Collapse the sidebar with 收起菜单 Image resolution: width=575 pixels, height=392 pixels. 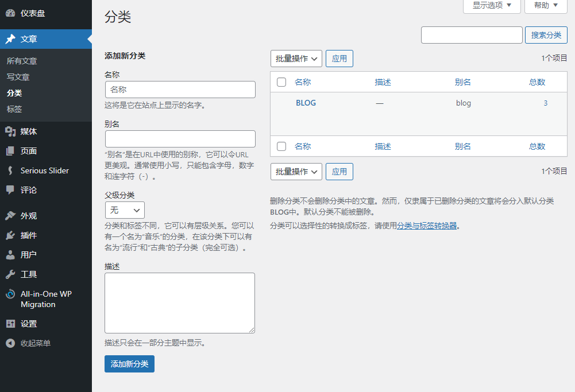34,343
